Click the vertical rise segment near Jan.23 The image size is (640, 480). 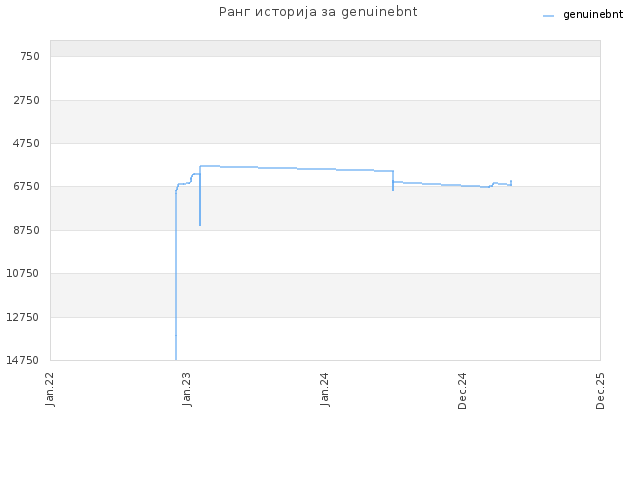pyautogui.click(x=176, y=276)
